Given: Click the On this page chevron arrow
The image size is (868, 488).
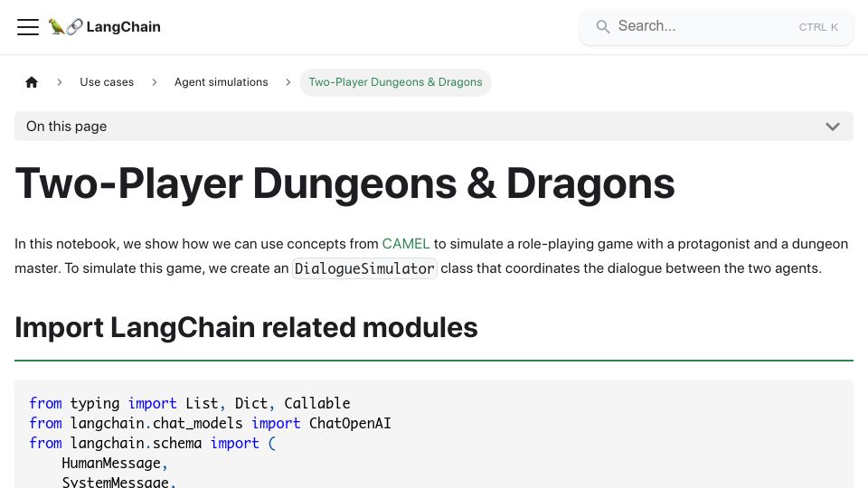Looking at the screenshot, I should coord(833,127).
